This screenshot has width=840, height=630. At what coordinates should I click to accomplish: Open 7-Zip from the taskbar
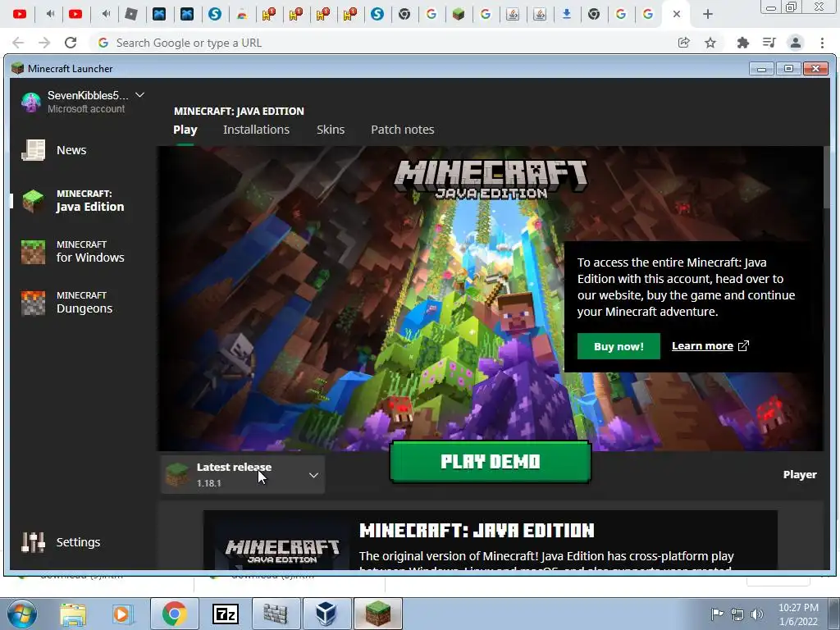click(226, 614)
